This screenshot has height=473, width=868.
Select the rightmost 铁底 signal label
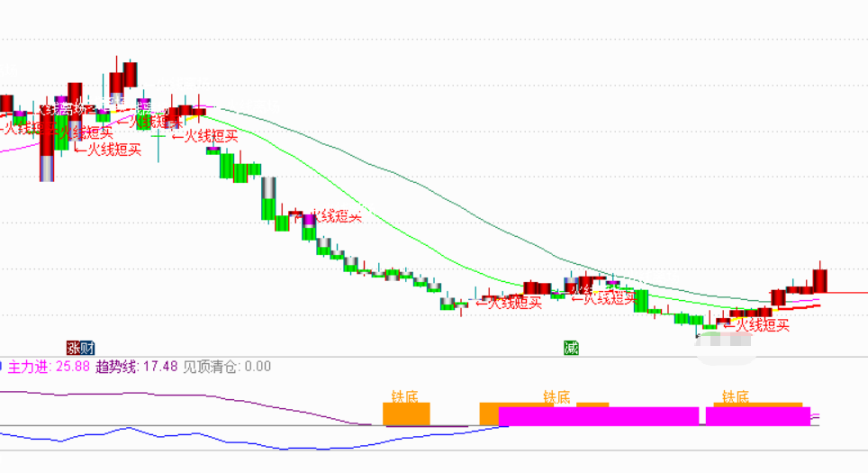(736, 396)
